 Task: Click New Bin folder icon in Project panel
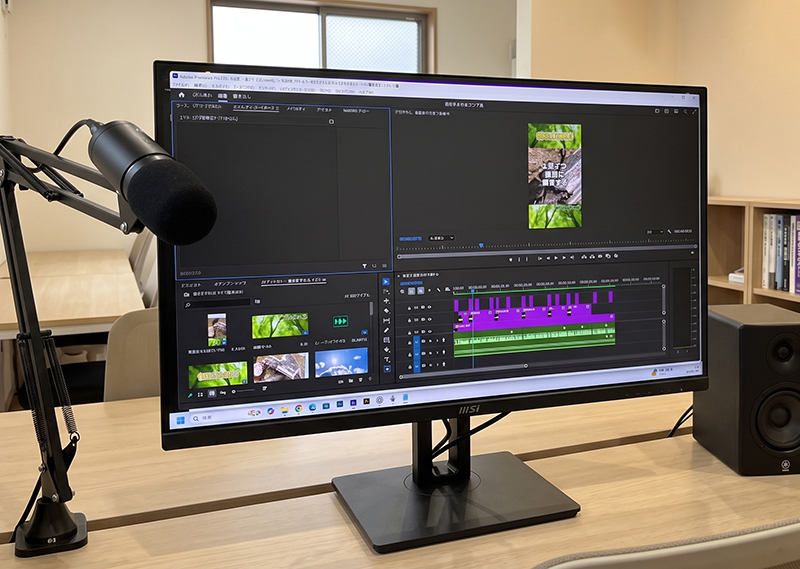[x=351, y=381]
